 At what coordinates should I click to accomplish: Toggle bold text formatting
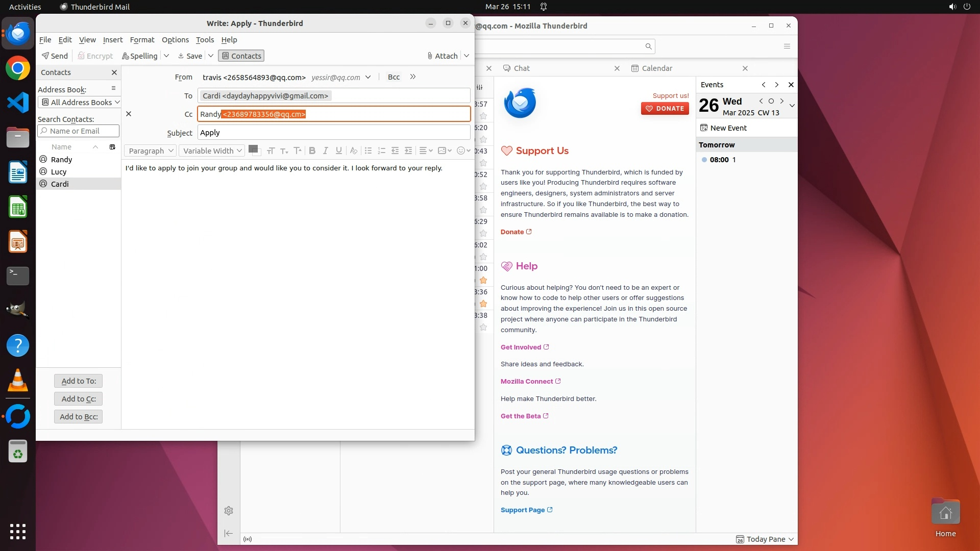[312, 151]
